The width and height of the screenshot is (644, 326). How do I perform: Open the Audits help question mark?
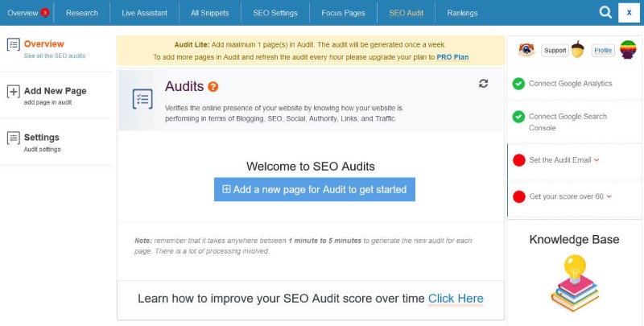[x=213, y=87]
